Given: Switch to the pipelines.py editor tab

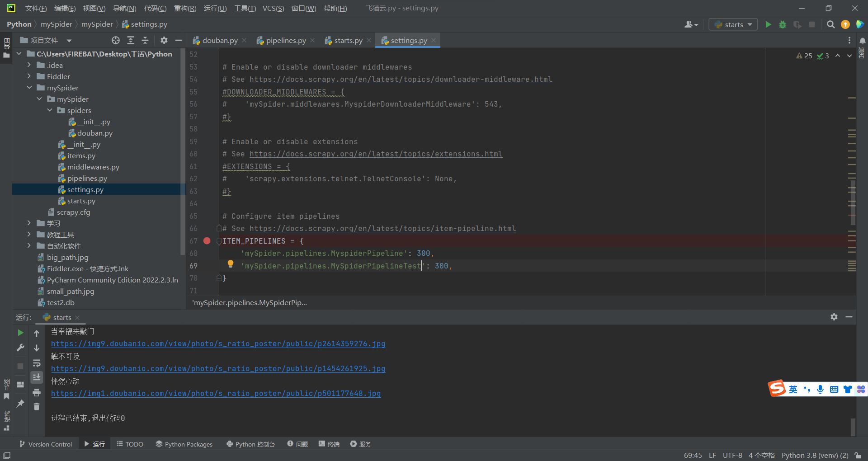Looking at the screenshot, I should [x=286, y=40].
